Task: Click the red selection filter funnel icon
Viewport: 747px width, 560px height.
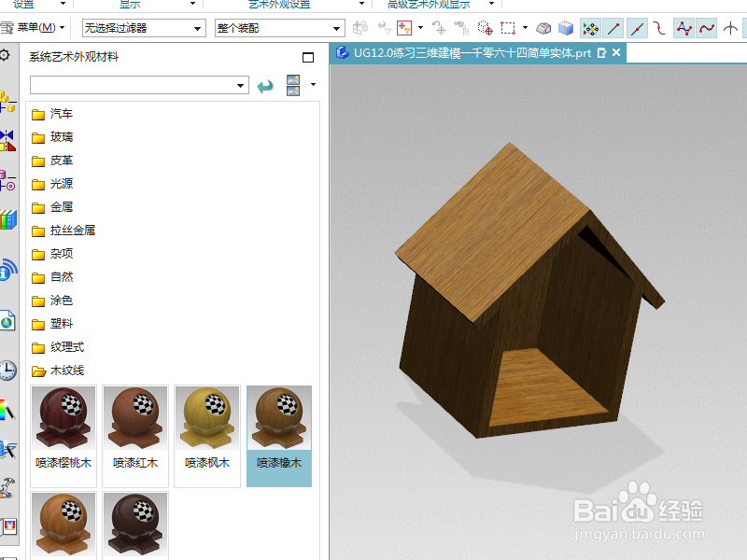Action: [x=404, y=28]
